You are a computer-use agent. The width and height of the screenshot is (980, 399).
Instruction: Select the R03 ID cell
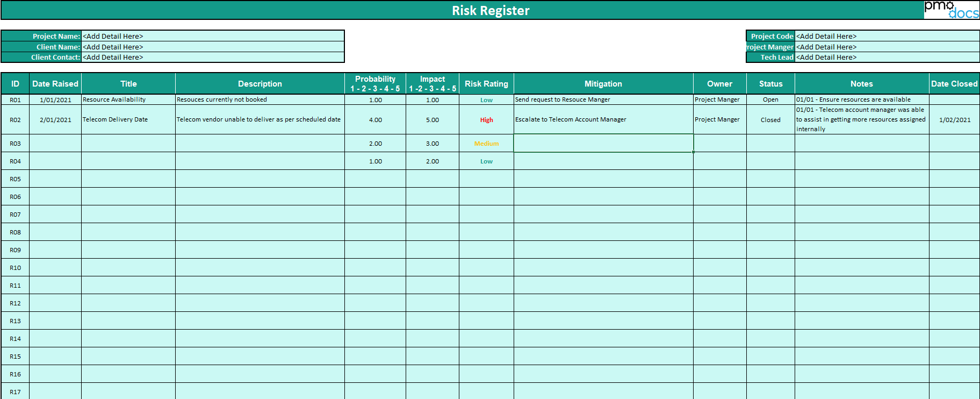tap(15, 143)
